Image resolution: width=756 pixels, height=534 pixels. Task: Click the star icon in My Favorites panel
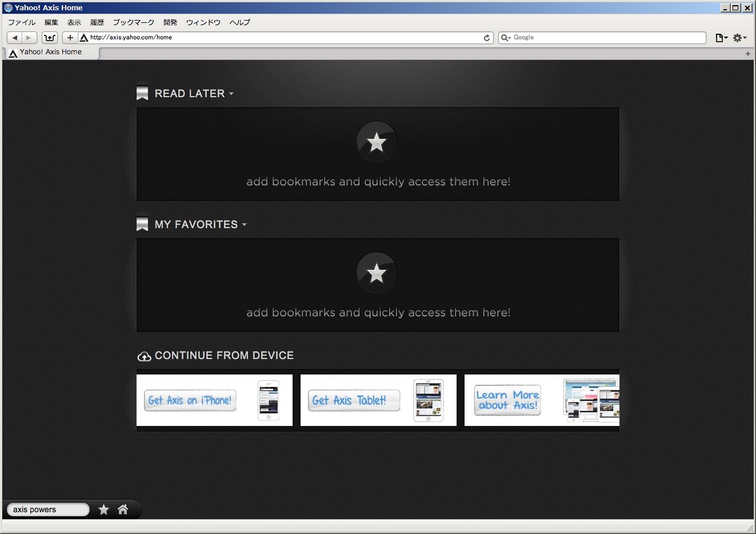(377, 273)
